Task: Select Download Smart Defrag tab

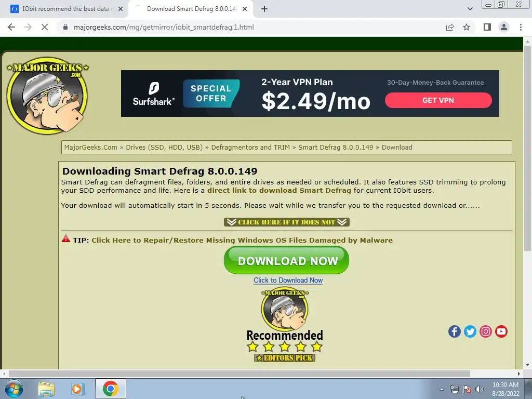Action: pyautogui.click(x=190, y=9)
